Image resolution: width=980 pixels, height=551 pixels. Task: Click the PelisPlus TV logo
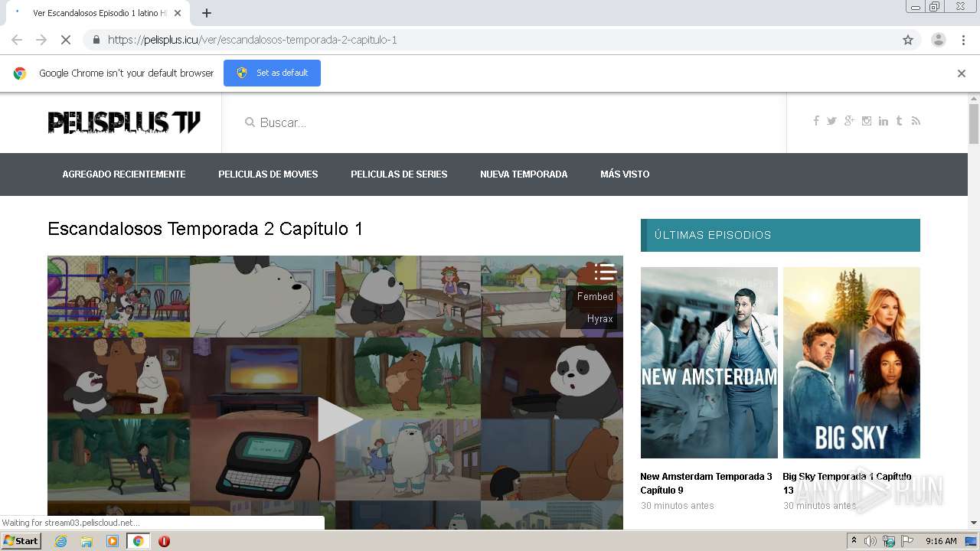pyautogui.click(x=124, y=122)
